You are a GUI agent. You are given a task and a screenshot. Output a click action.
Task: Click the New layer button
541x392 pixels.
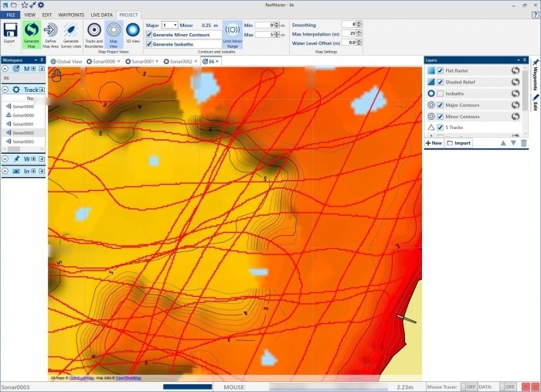(x=433, y=143)
